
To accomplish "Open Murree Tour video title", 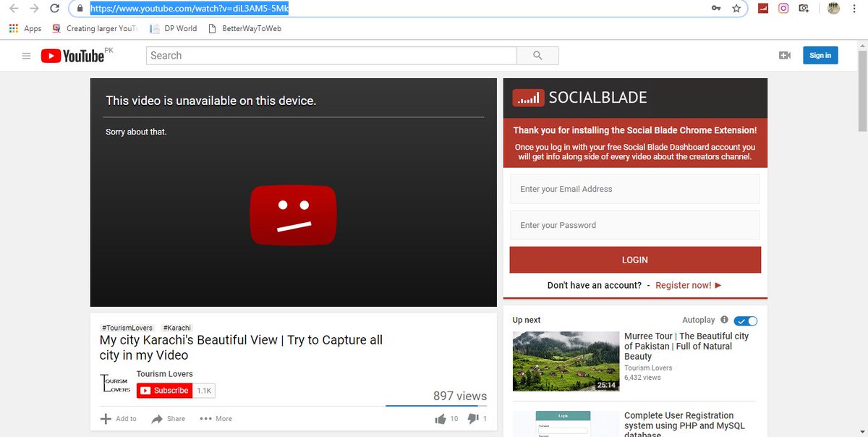I will [686, 347].
